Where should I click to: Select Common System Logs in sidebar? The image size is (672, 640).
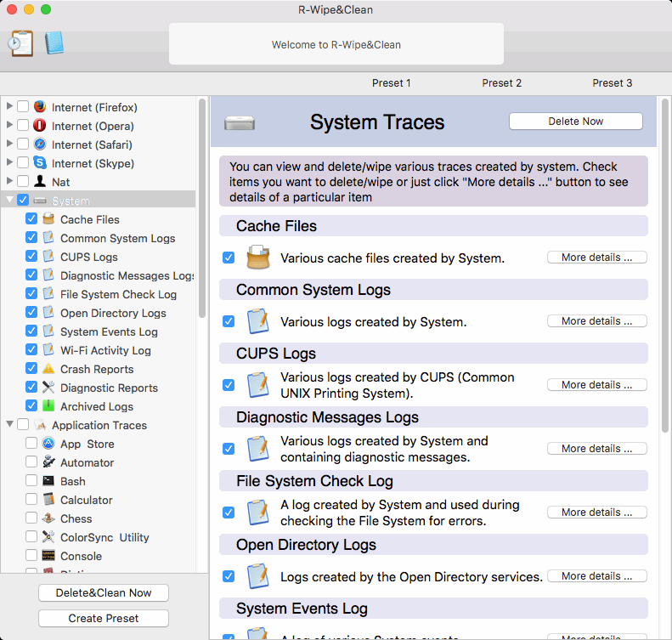117,238
